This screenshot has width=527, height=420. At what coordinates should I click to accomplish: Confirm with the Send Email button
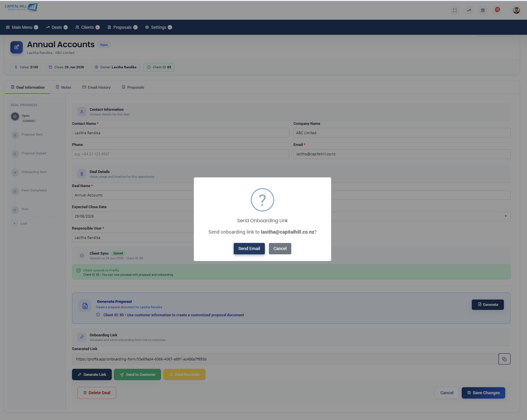click(249, 249)
